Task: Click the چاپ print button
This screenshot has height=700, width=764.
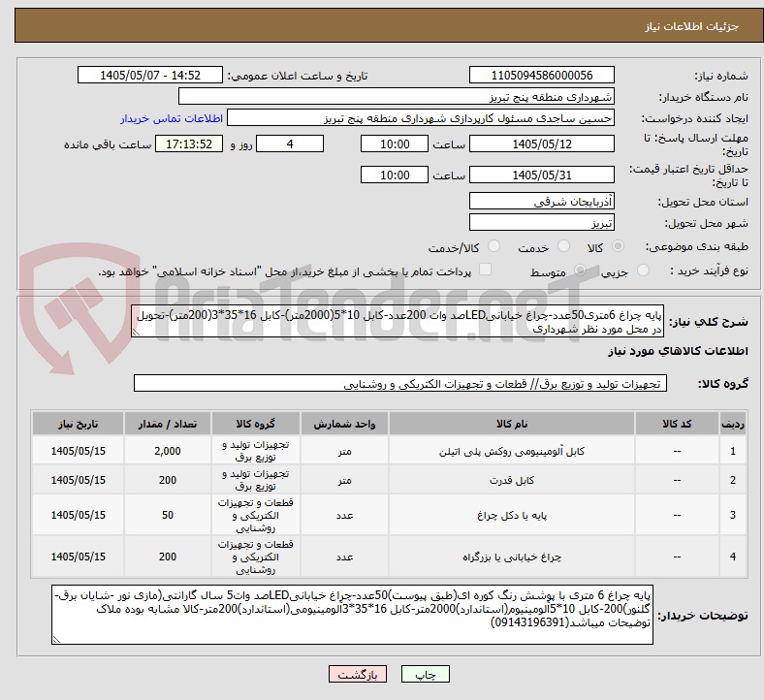Action: [x=426, y=674]
